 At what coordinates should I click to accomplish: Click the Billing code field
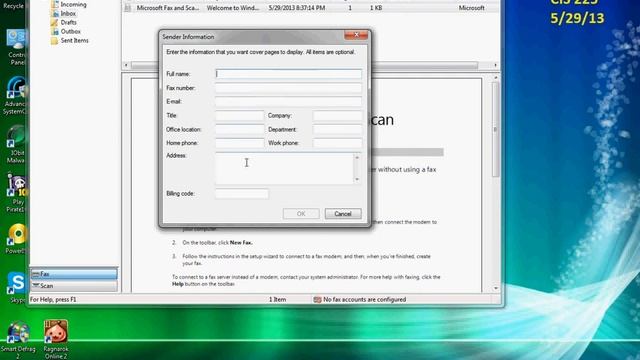[242, 193]
